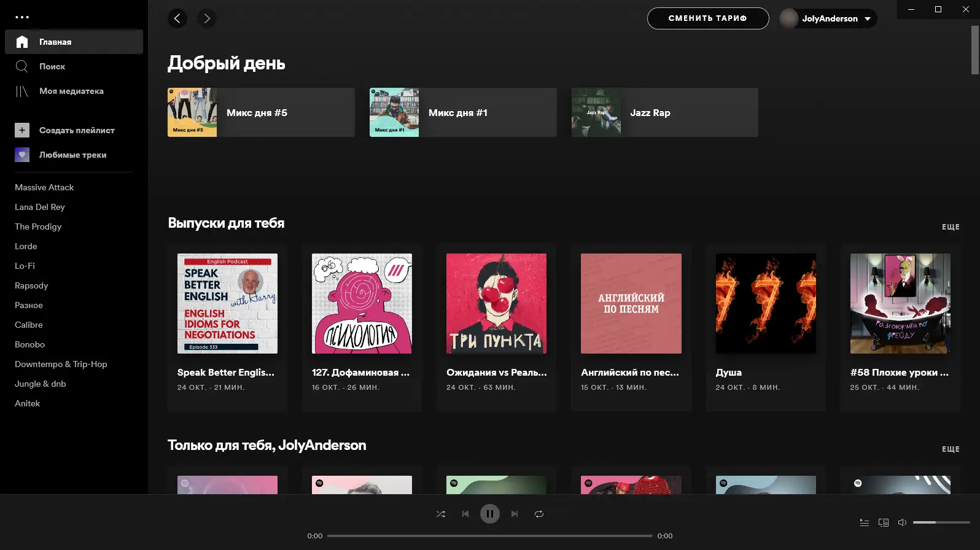Open Speak Better English episode cover
Screen dimensions: 980x550
point(227,303)
